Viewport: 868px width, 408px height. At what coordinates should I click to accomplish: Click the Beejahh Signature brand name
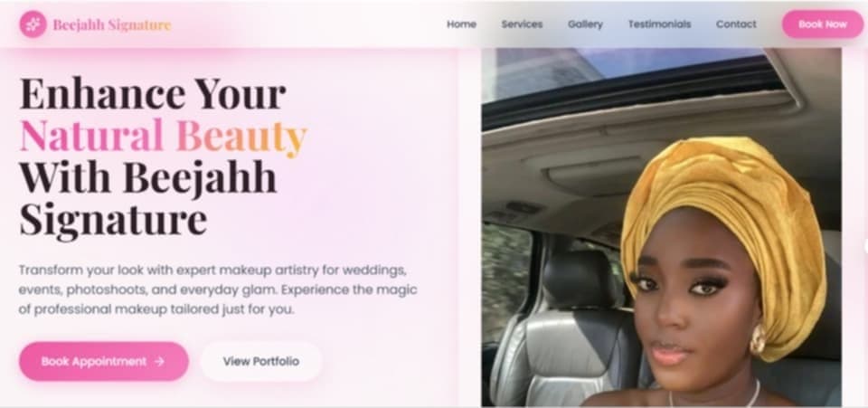(112, 25)
